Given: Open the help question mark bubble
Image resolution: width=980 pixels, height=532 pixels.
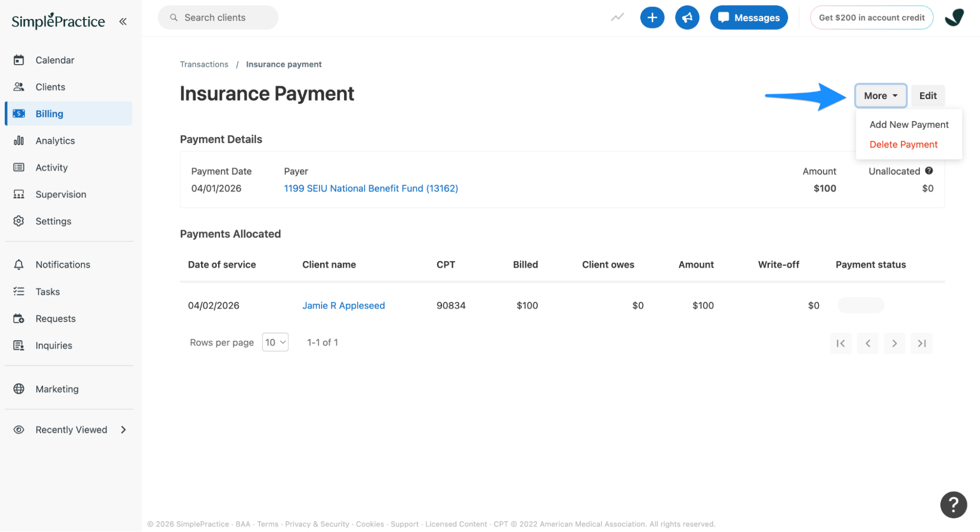Looking at the screenshot, I should (x=953, y=505).
